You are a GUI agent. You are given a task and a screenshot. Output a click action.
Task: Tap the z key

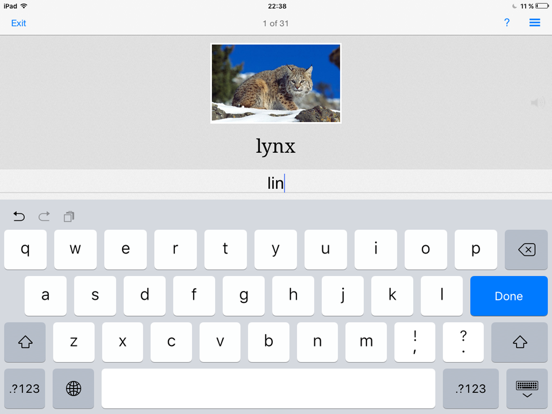(x=74, y=342)
